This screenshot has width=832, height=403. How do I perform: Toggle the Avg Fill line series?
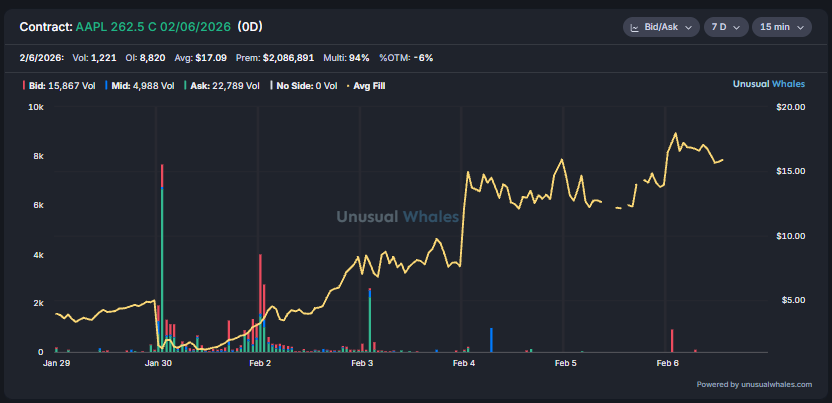(x=368, y=86)
